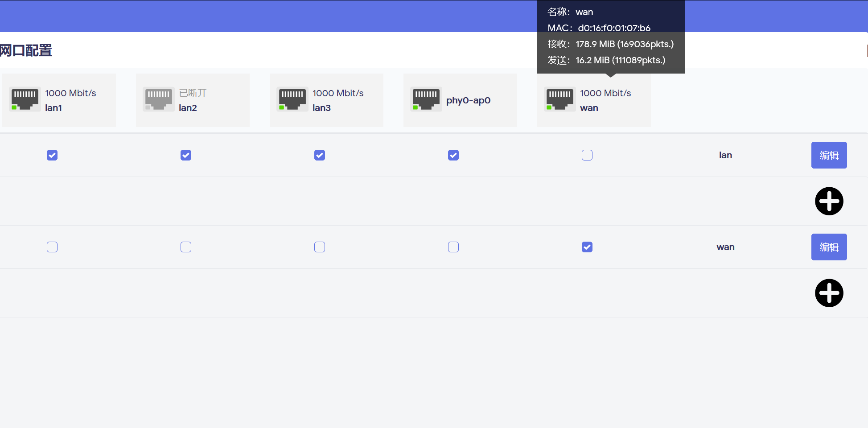Select the lan3 port icon
The height and width of the screenshot is (428, 868).
tap(292, 99)
